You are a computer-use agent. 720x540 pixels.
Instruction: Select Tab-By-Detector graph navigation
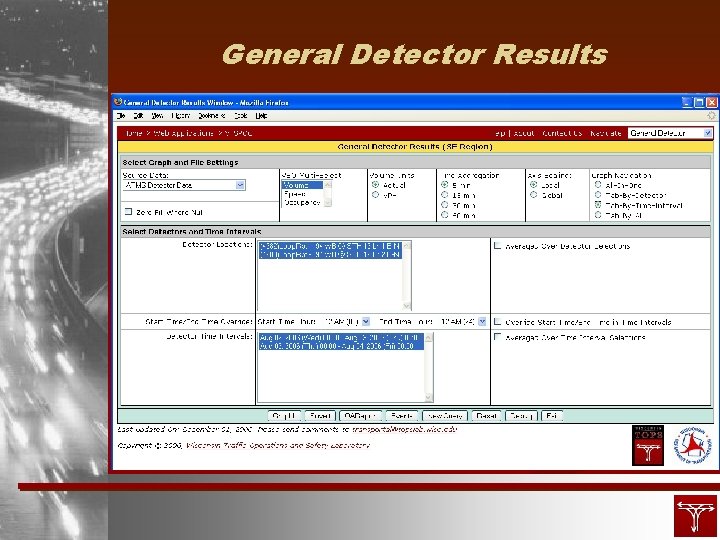tap(598, 195)
